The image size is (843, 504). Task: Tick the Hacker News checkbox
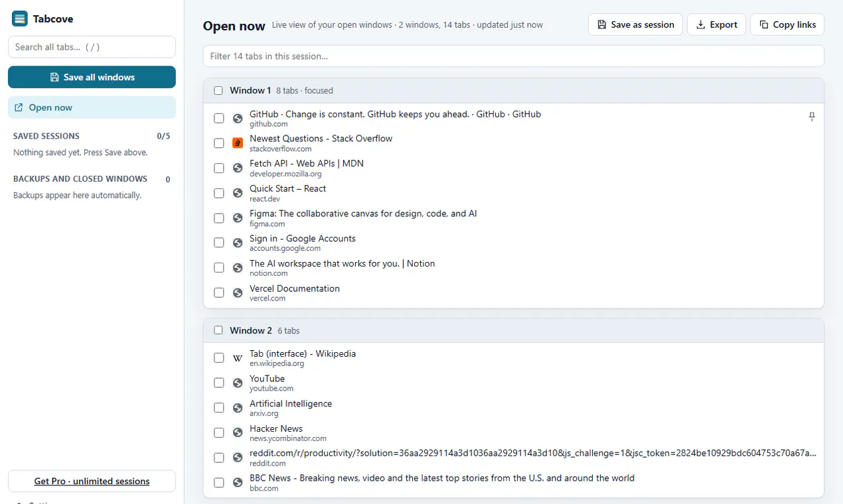pyautogui.click(x=219, y=432)
